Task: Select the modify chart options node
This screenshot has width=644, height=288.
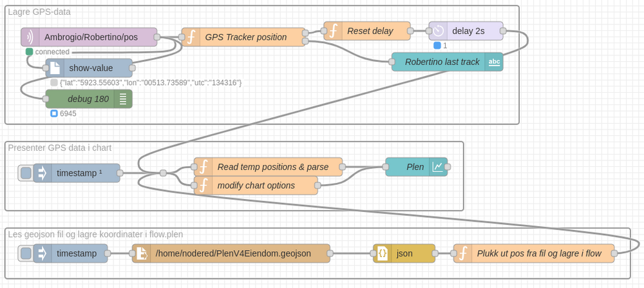Action: pos(256,186)
